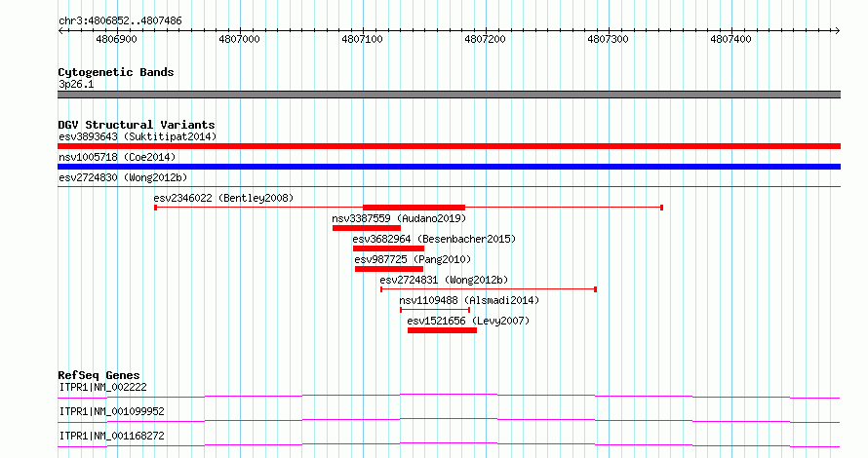Select the red esv3893643 variant bar

pyautogui.click(x=449, y=146)
